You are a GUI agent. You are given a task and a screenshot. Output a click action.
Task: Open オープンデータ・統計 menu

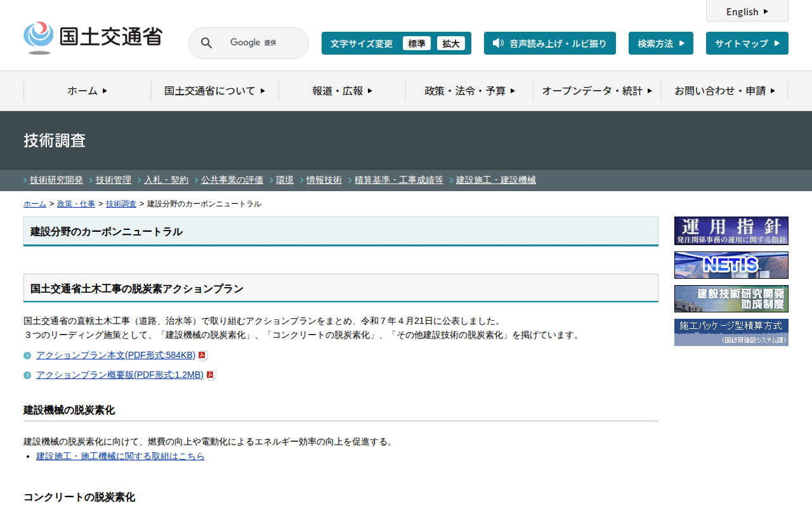(597, 91)
